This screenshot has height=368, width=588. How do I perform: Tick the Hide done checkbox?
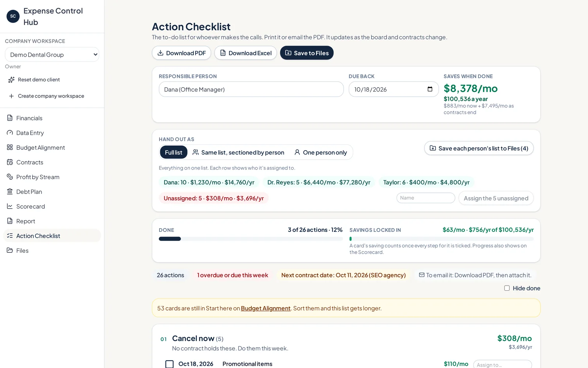click(x=507, y=288)
